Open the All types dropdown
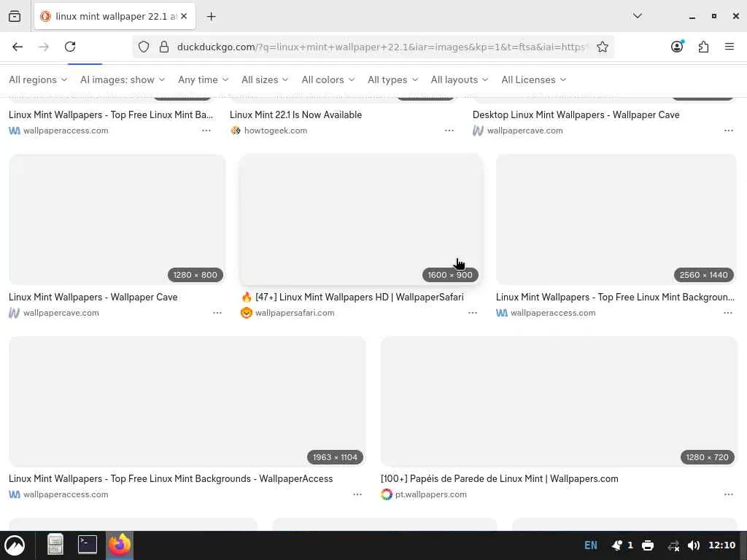 click(392, 79)
